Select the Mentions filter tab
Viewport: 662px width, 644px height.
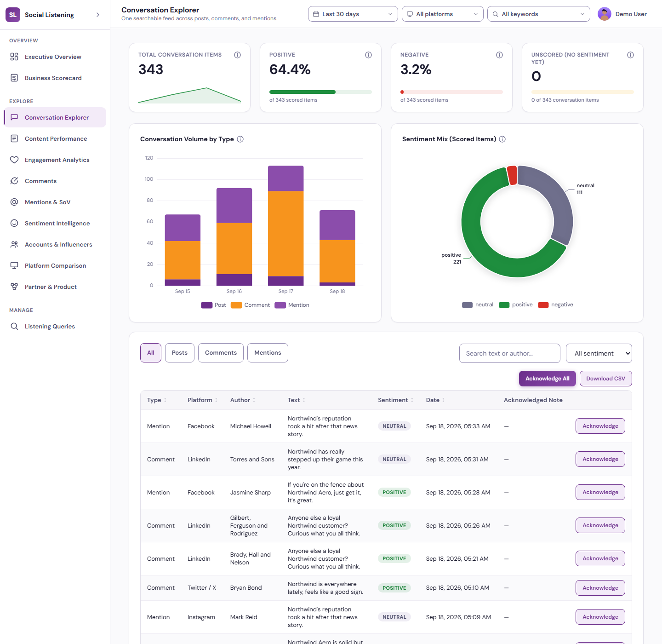coord(268,353)
